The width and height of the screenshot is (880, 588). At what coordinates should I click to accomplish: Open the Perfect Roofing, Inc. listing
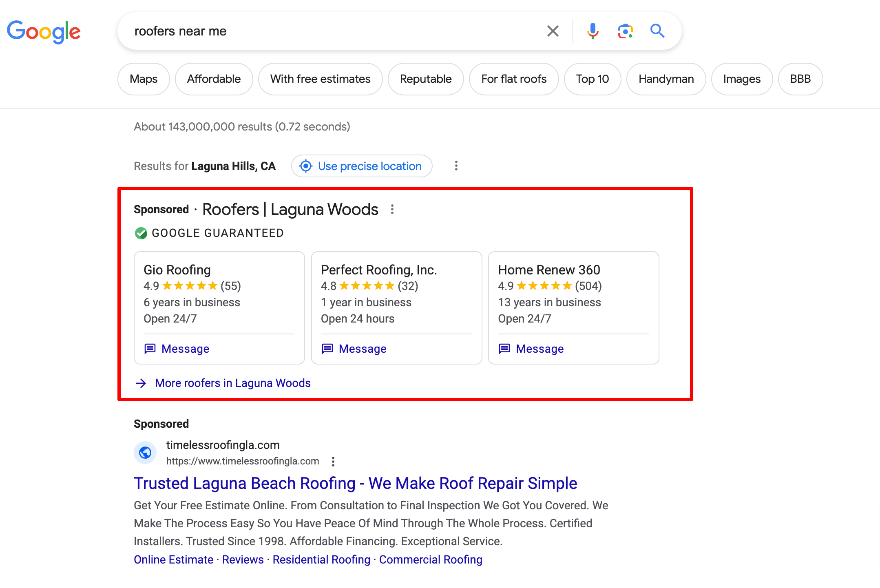379,270
